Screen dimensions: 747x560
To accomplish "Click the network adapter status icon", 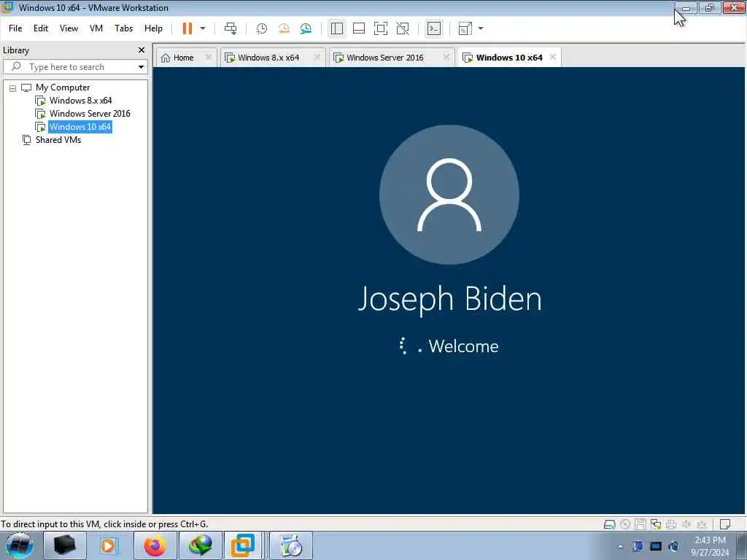I will tap(656, 524).
